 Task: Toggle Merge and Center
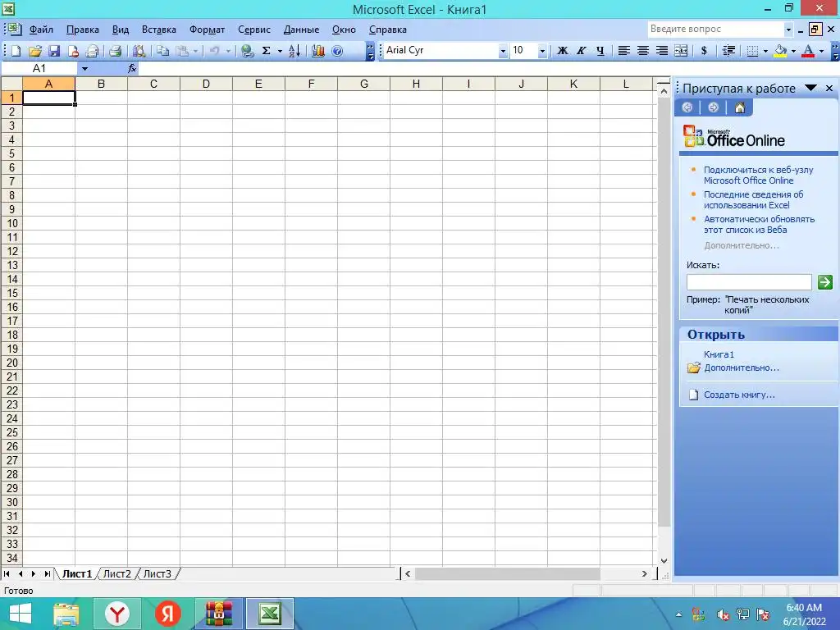point(681,50)
